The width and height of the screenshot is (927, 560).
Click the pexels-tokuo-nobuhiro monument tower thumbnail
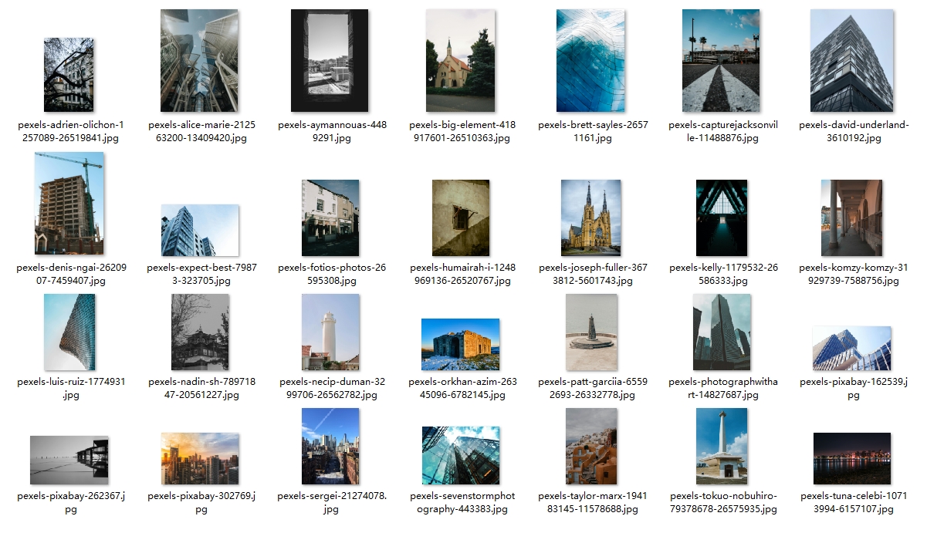(x=721, y=446)
